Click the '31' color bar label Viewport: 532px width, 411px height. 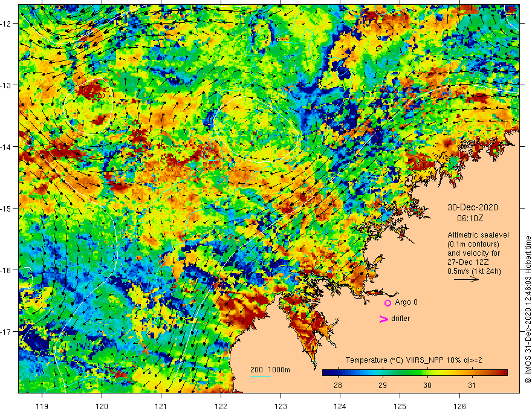tap(472, 385)
